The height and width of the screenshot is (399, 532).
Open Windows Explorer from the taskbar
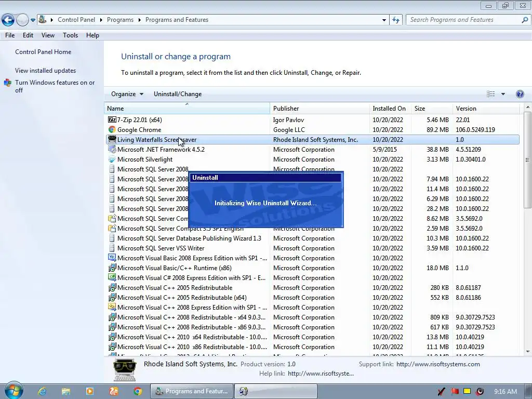click(x=66, y=391)
